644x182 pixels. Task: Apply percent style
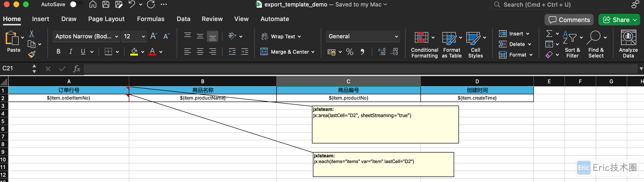350,52
